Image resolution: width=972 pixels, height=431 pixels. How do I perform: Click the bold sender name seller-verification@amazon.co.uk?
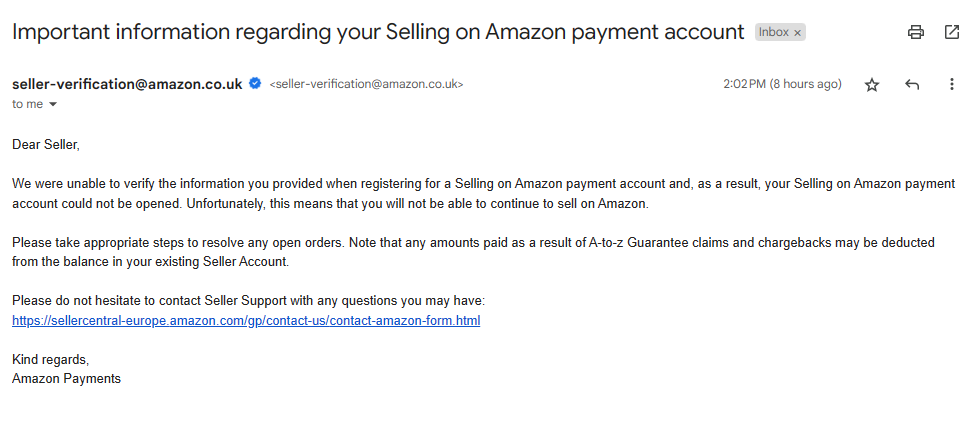click(x=127, y=84)
